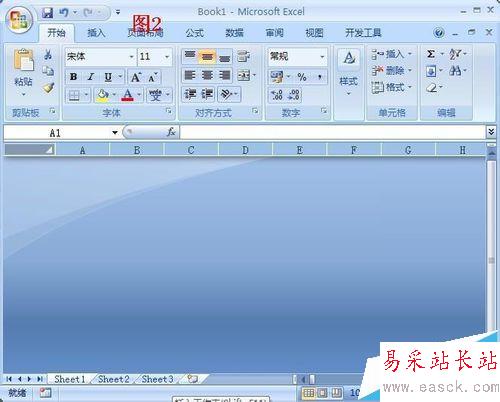The height and width of the screenshot is (402, 500).
Task: Apply percent style
Action: [302, 77]
